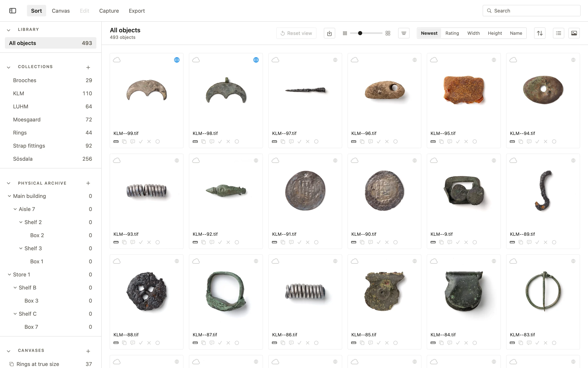Open the Capture tab

tap(109, 11)
